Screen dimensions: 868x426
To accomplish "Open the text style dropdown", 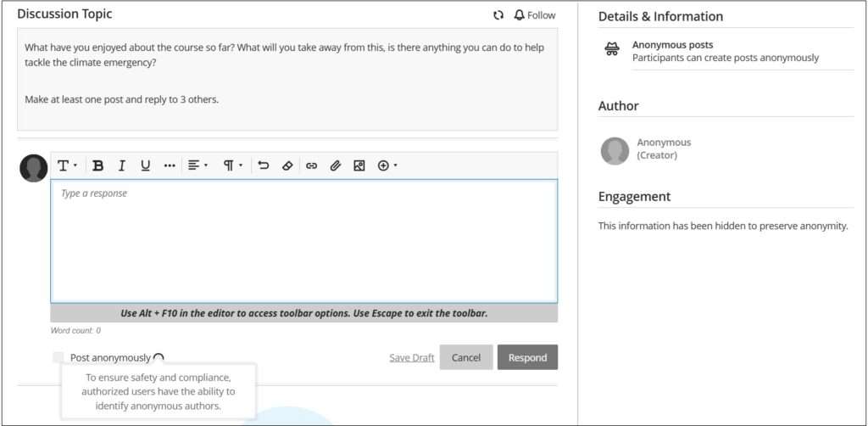I will coord(67,165).
